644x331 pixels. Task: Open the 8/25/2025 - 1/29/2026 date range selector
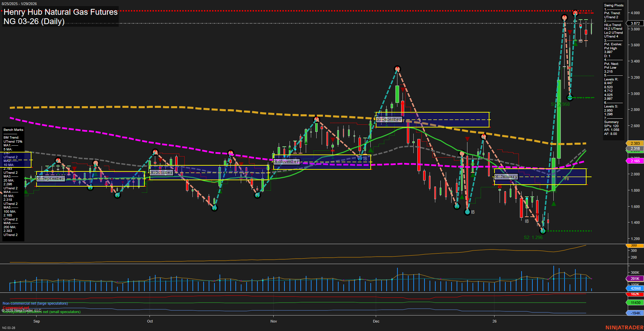(20, 4)
